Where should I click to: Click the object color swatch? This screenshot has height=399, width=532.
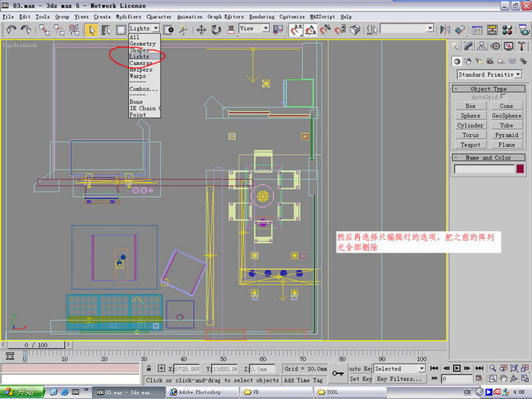(521, 169)
